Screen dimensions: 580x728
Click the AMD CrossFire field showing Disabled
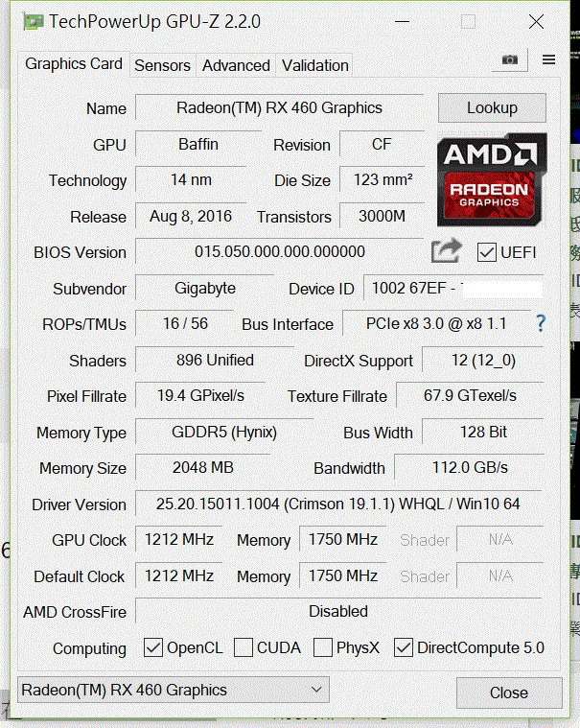338,612
